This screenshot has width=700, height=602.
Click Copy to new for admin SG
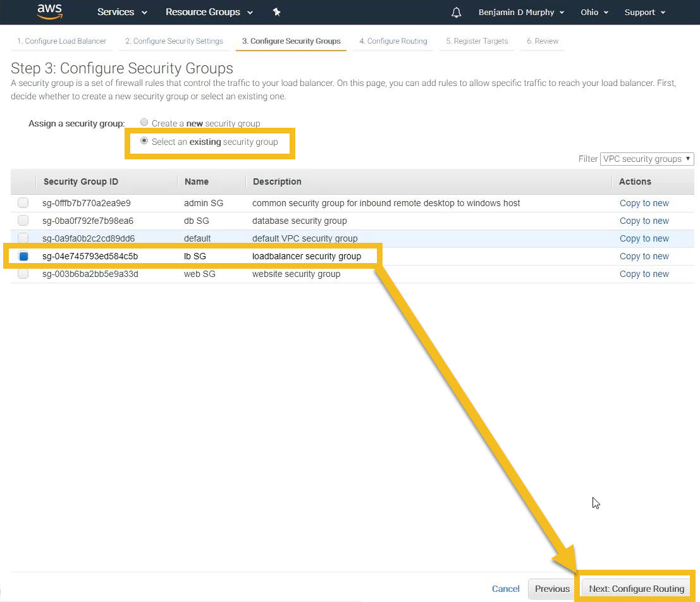tap(644, 203)
